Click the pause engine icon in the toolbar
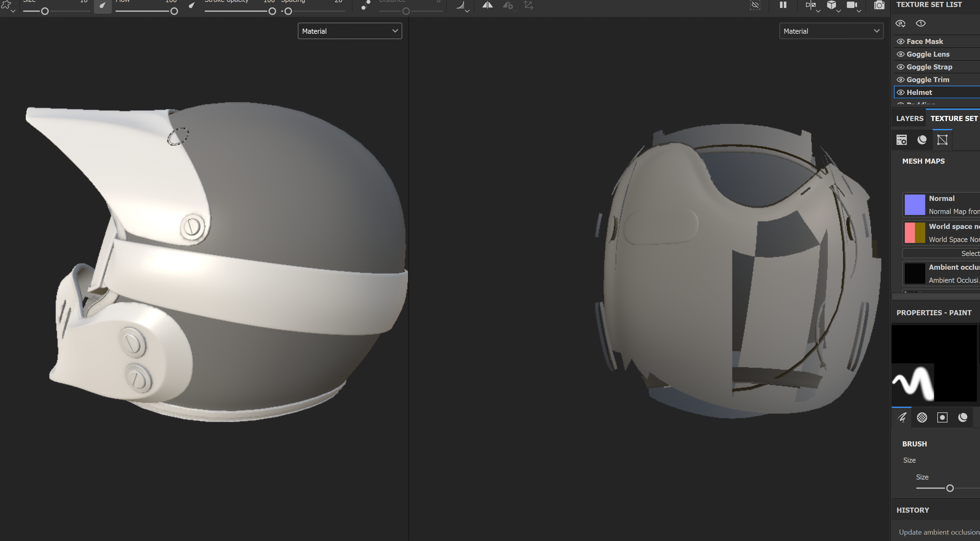The image size is (980, 541). [783, 5]
